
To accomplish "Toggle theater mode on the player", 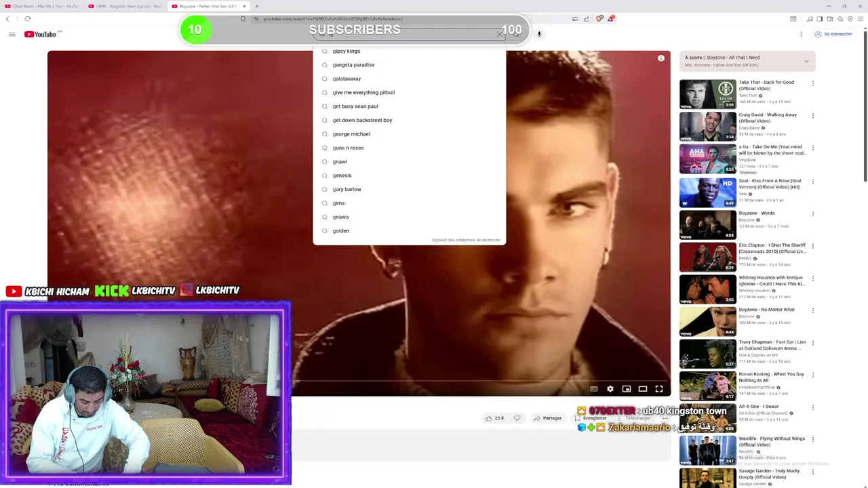I will pos(643,389).
